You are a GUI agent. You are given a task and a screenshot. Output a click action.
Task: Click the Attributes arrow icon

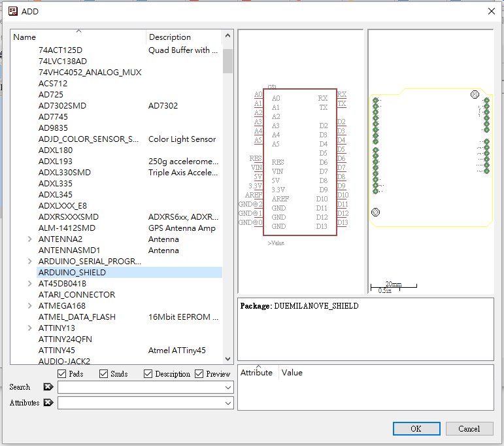(48, 403)
